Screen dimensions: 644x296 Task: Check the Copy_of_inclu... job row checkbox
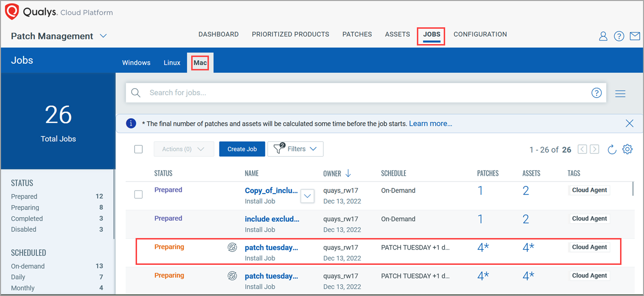point(138,194)
